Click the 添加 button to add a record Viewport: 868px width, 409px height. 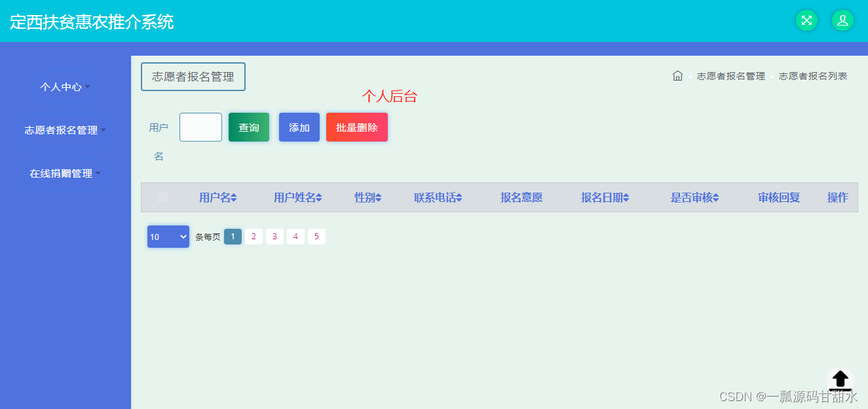point(299,127)
